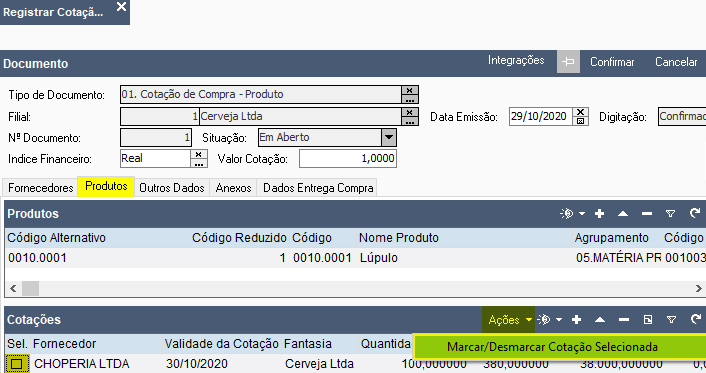The height and width of the screenshot is (373, 706).
Task: Open the Cotações panel gear icon
Action: (544, 319)
